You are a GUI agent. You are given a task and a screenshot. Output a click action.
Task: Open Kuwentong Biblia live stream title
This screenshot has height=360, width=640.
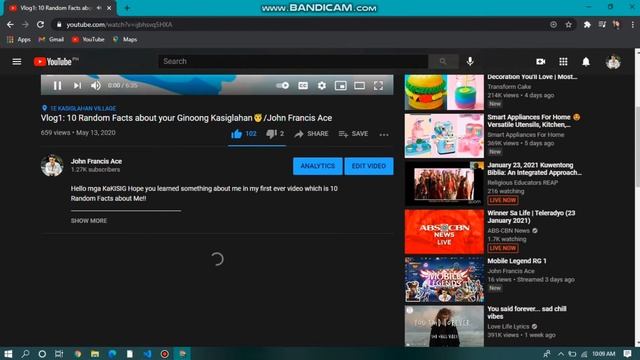click(534, 169)
